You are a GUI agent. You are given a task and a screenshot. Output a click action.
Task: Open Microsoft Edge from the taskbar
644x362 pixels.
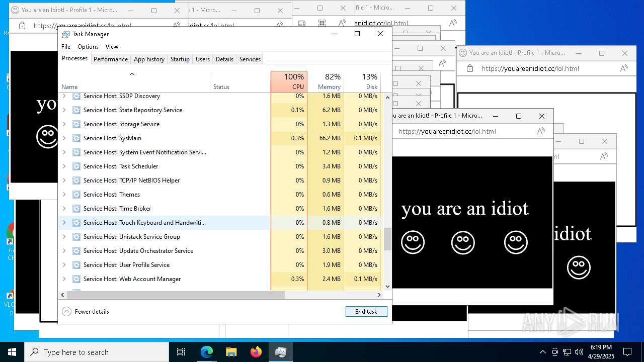coord(207,352)
